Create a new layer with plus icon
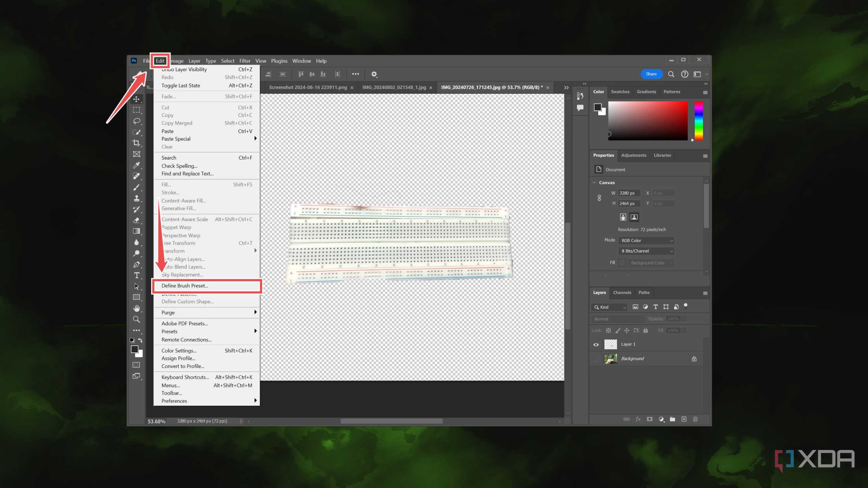Screen dimensions: 868x488 [684, 419]
